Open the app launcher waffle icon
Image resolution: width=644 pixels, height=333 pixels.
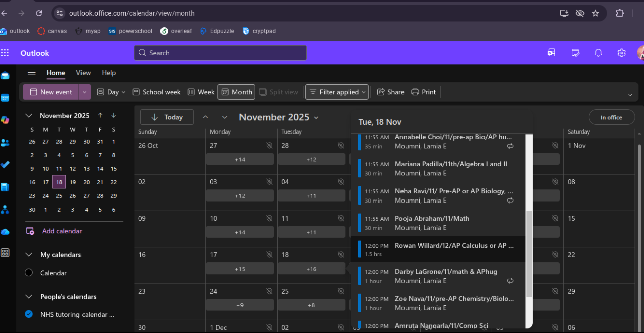pyautogui.click(x=5, y=53)
